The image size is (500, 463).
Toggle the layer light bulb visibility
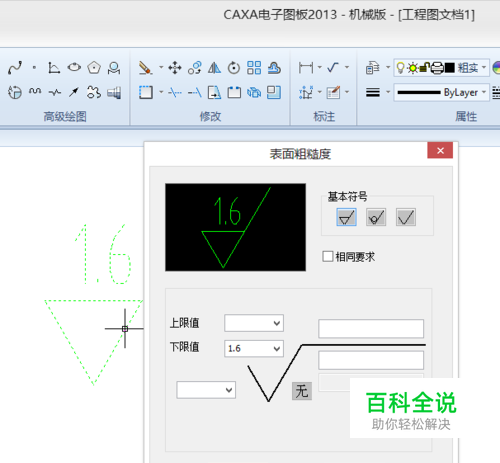pos(401,68)
